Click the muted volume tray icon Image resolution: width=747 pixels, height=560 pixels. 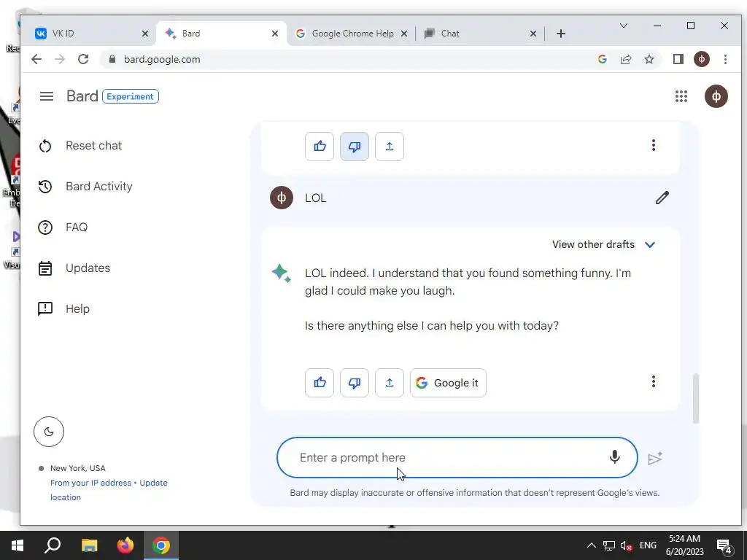click(x=626, y=545)
